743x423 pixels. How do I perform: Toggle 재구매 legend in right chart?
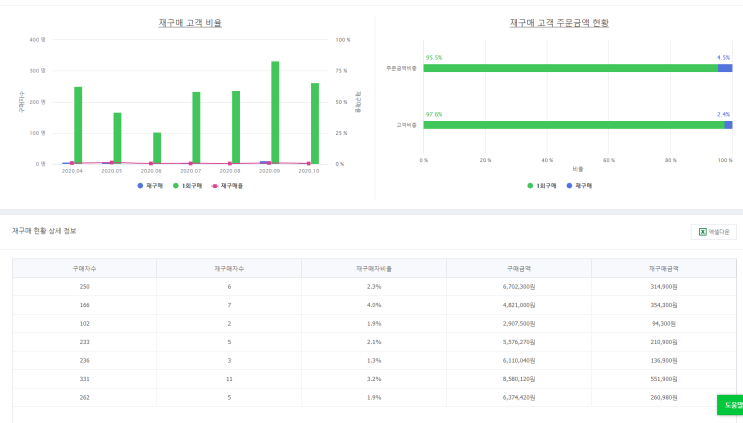[x=579, y=186]
